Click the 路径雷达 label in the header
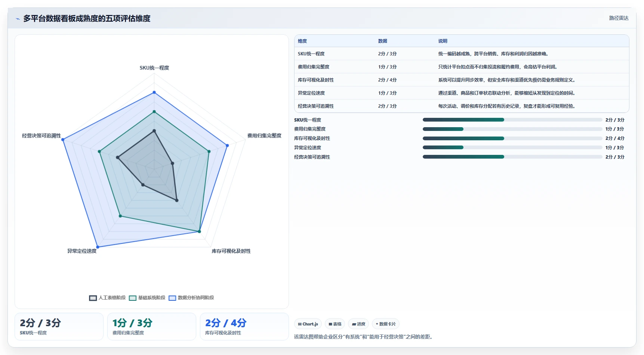 tap(619, 18)
